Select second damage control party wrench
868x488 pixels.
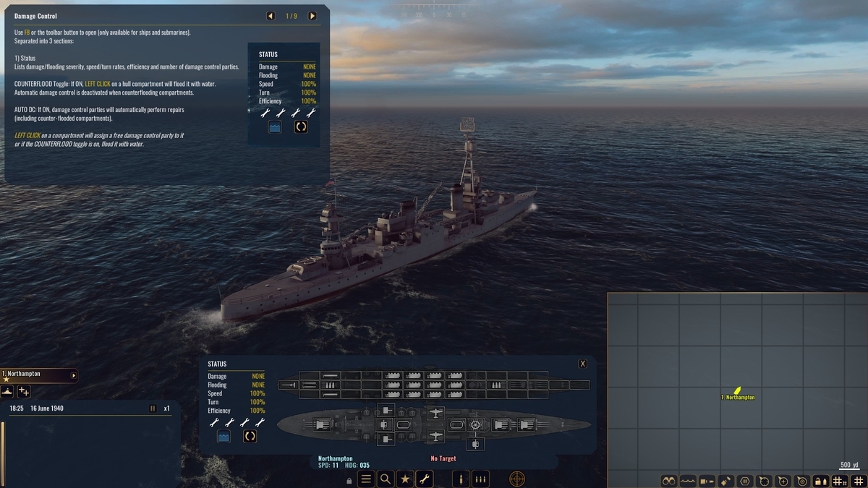229,422
